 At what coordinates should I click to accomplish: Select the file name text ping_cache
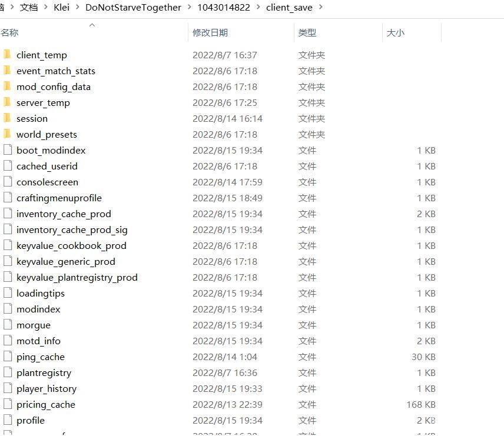click(x=41, y=357)
